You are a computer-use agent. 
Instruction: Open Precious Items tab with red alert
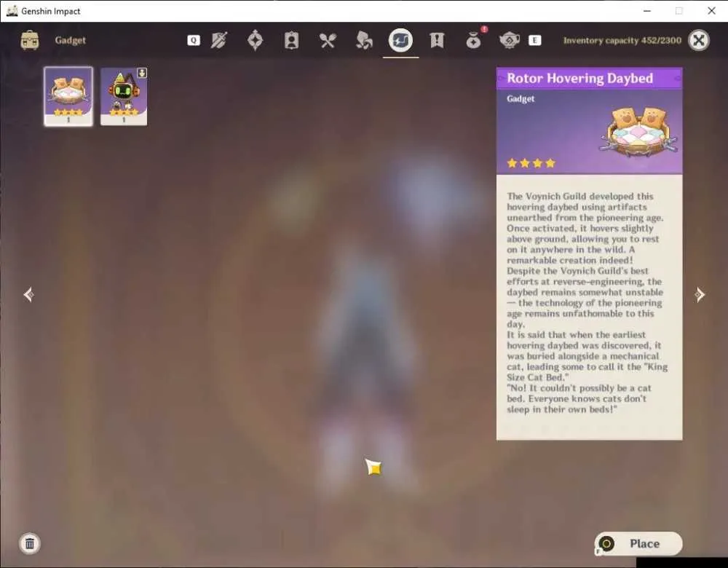tap(475, 39)
